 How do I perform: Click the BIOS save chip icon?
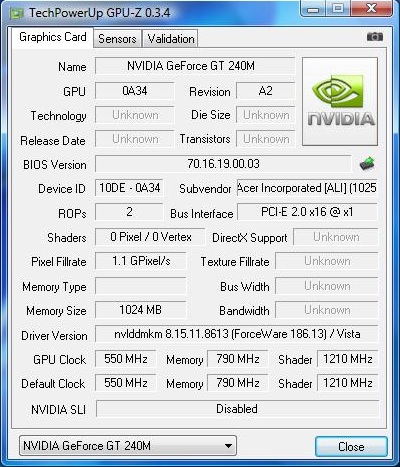coord(367,164)
